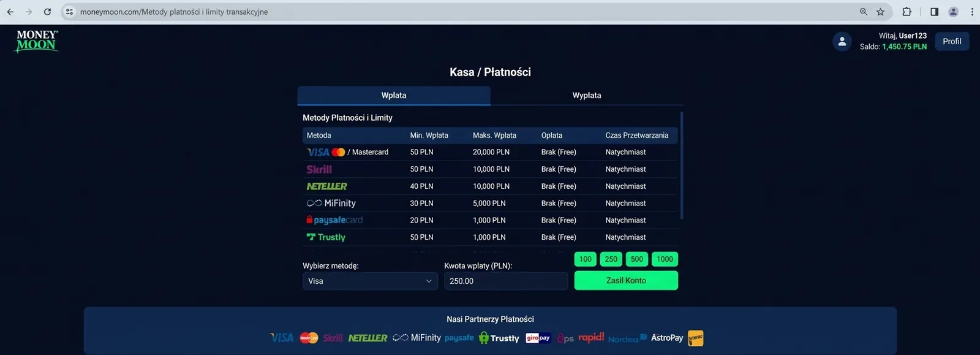Click the rapid! partner logo
The height and width of the screenshot is (355, 980).
click(591, 337)
